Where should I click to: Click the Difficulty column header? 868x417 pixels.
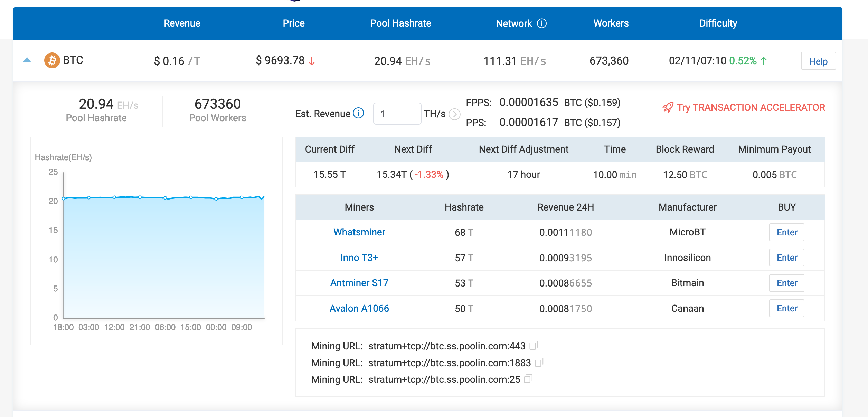[718, 23]
